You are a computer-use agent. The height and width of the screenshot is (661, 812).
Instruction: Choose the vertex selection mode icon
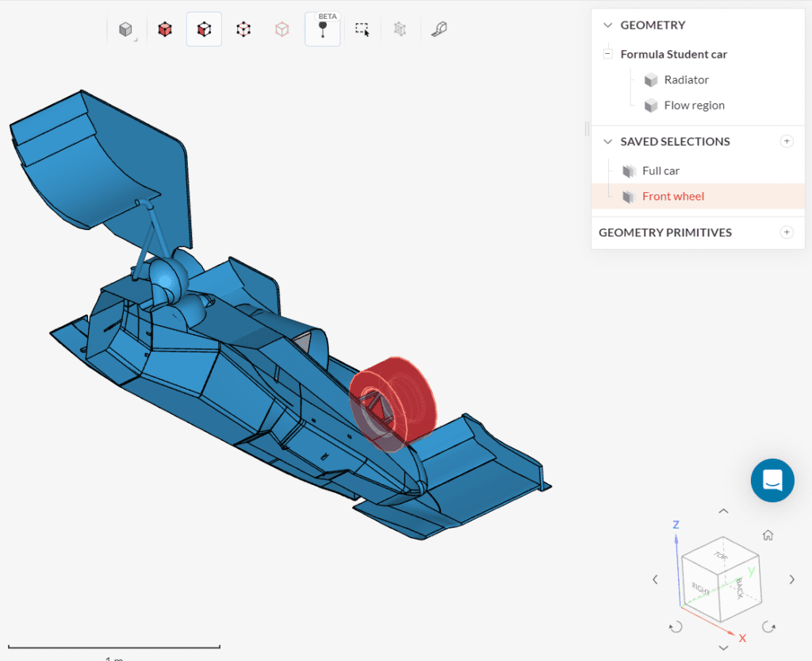pyautogui.click(x=282, y=29)
